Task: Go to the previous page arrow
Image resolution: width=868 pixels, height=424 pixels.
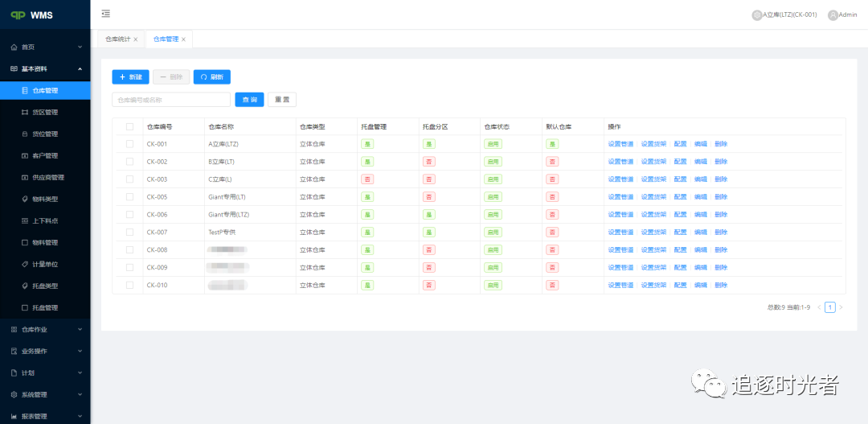Action: [x=819, y=307]
